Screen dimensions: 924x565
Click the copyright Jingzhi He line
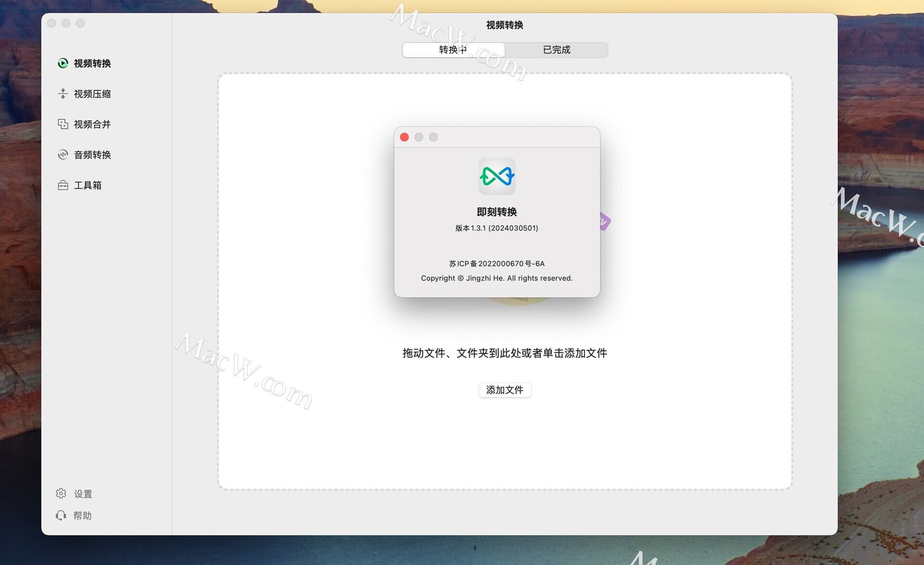497,278
